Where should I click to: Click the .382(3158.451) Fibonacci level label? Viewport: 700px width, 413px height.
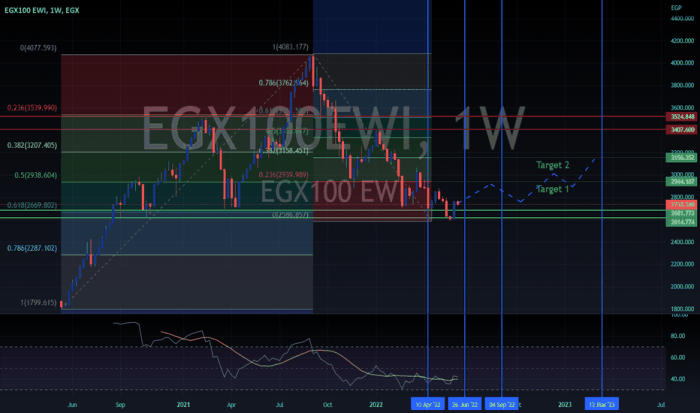pos(286,151)
